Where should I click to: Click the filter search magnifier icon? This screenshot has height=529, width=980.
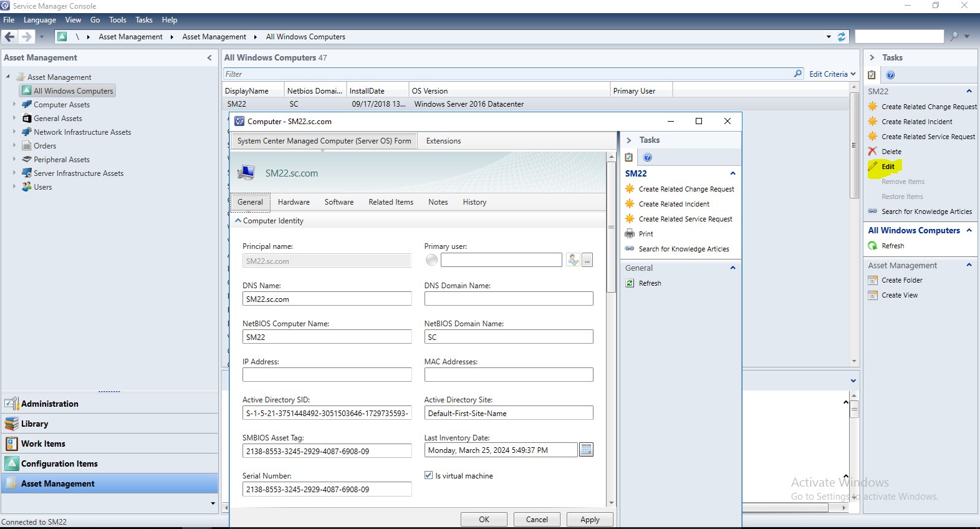pyautogui.click(x=798, y=74)
